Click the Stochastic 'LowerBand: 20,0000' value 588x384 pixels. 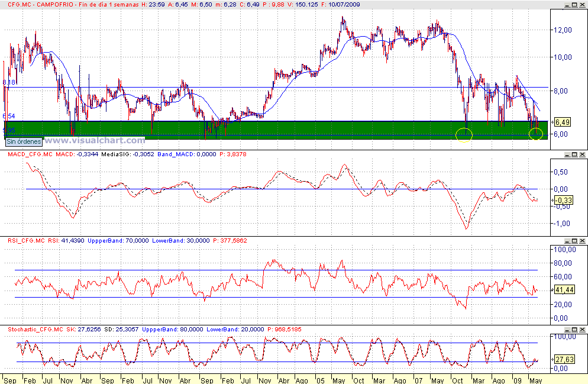[x=235, y=329]
